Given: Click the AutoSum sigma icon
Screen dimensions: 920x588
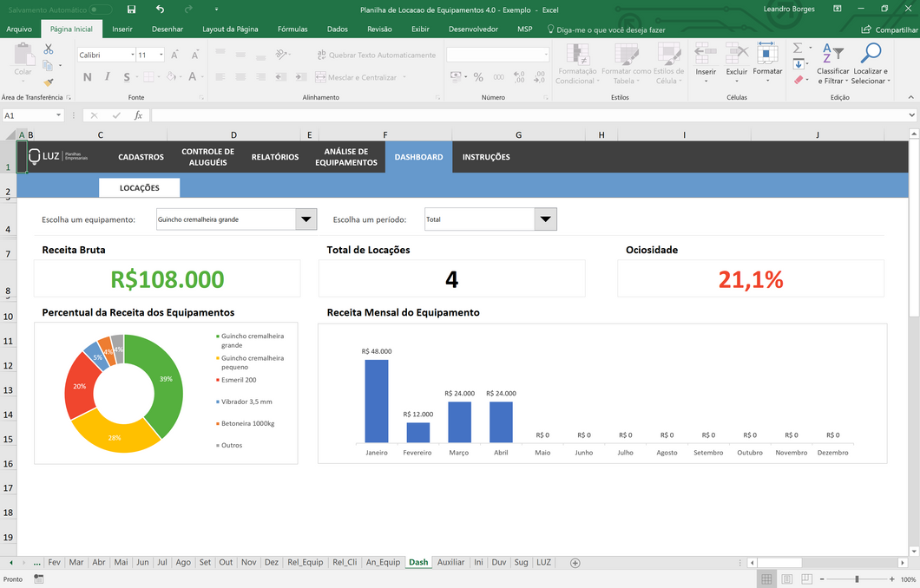Looking at the screenshot, I should pos(798,49).
